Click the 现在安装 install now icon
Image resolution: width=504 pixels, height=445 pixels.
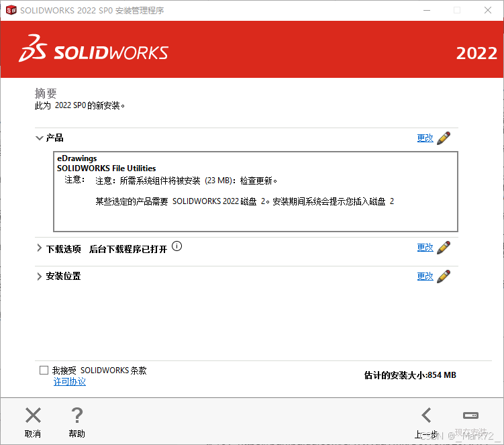pyautogui.click(x=471, y=415)
